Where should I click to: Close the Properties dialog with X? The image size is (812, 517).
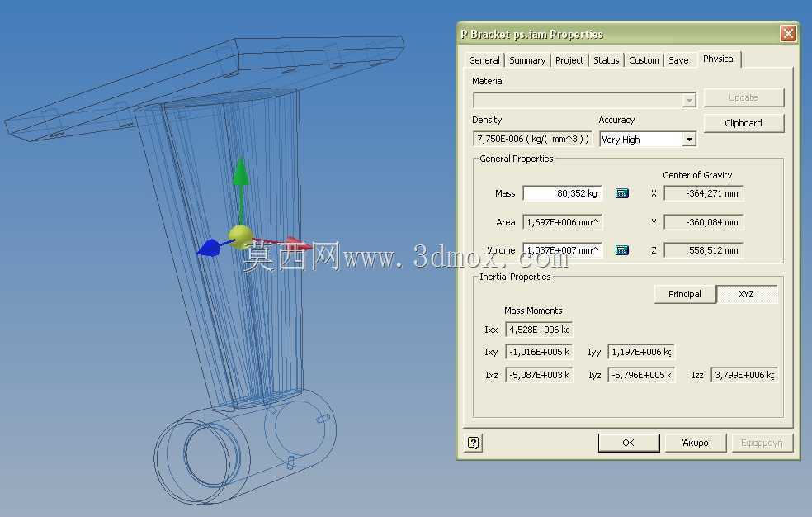tap(788, 34)
